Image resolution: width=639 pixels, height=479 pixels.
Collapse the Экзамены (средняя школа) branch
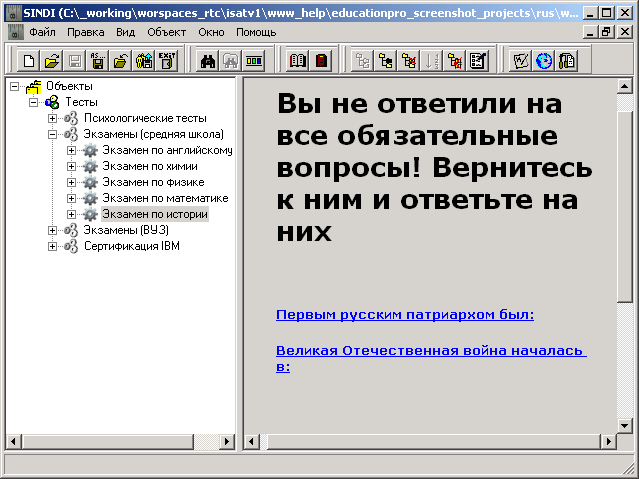pos(52,135)
